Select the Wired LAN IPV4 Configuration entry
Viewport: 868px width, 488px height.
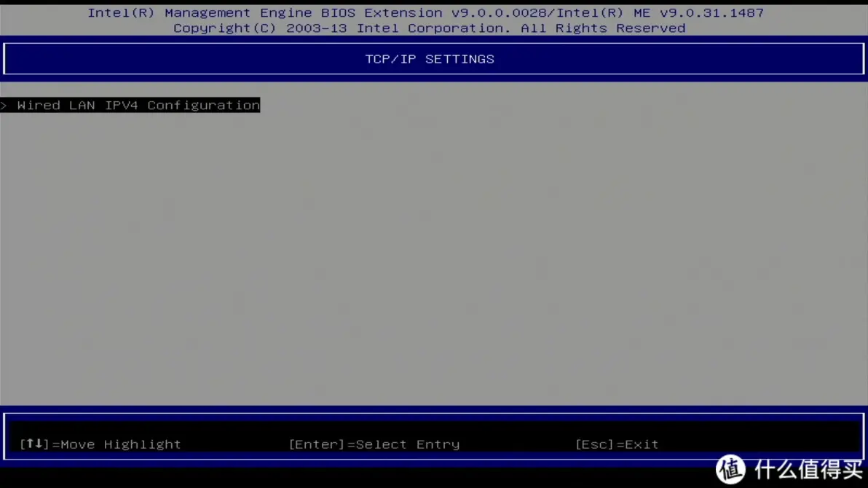pyautogui.click(x=138, y=106)
